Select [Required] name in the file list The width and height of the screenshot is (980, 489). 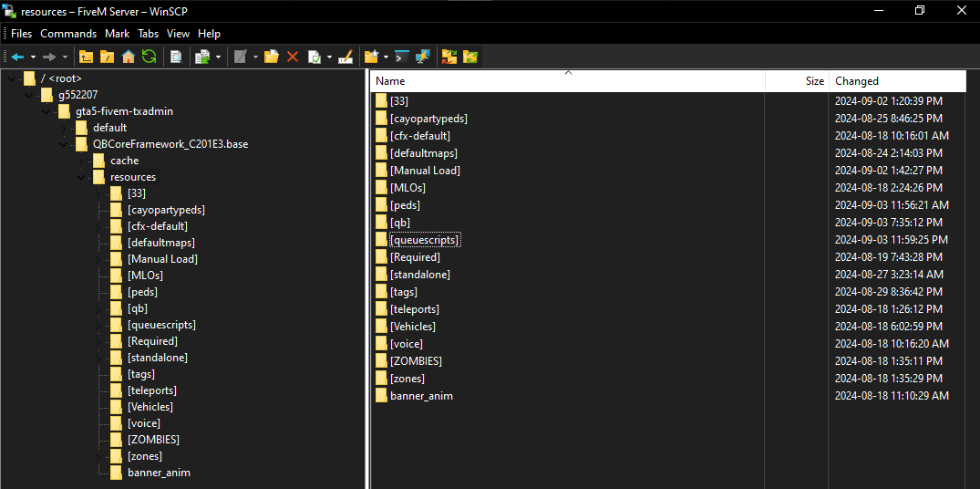415,257
